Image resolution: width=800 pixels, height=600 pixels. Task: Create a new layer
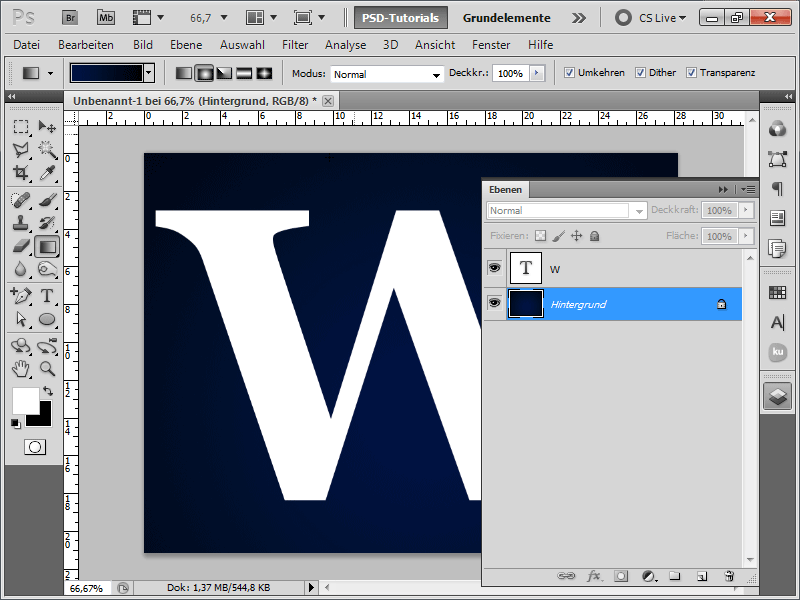[x=702, y=576]
